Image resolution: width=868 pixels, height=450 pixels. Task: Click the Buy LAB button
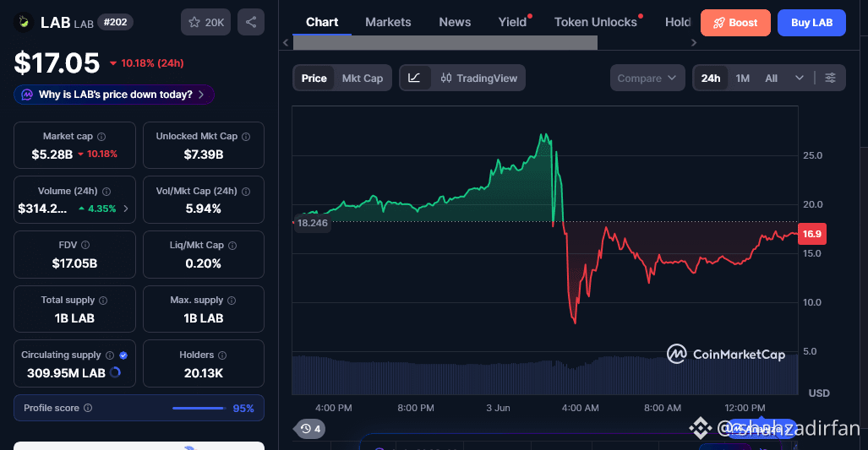point(811,23)
